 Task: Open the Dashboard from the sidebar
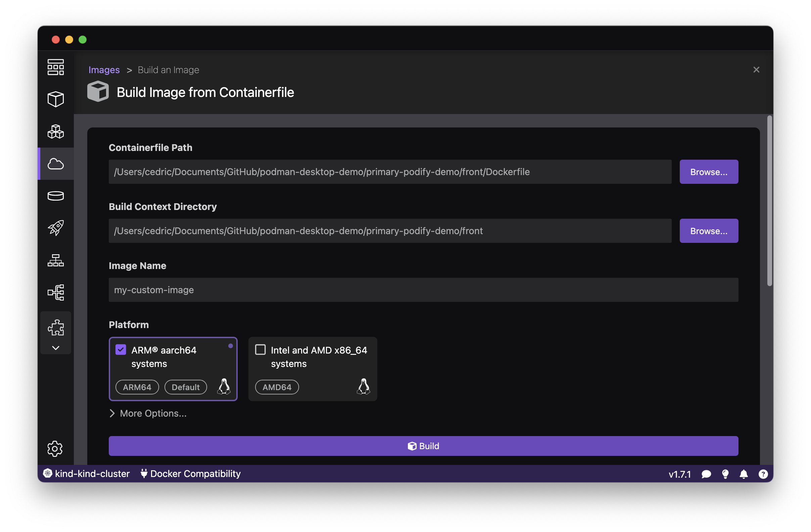pyautogui.click(x=55, y=67)
